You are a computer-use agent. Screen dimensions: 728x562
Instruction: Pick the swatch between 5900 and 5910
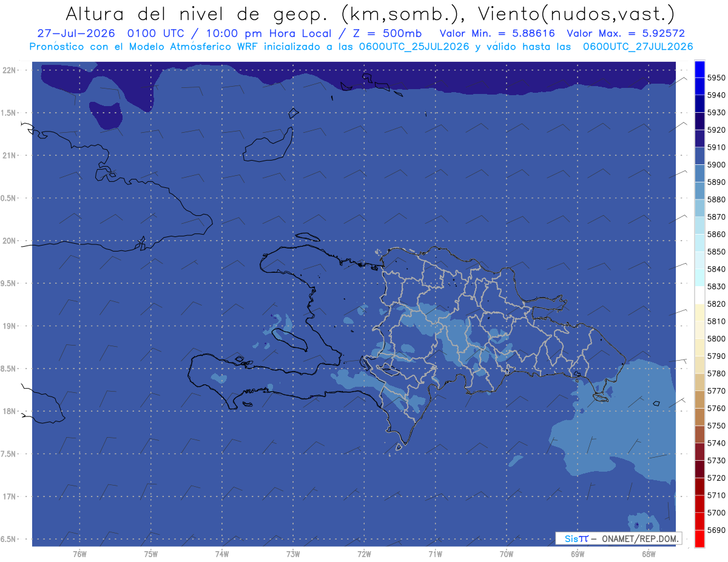699,156
